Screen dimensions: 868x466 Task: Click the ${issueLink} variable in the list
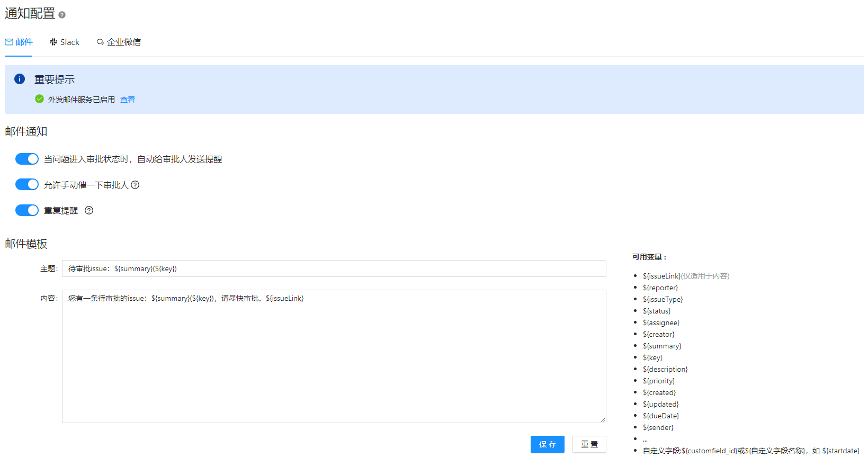661,276
